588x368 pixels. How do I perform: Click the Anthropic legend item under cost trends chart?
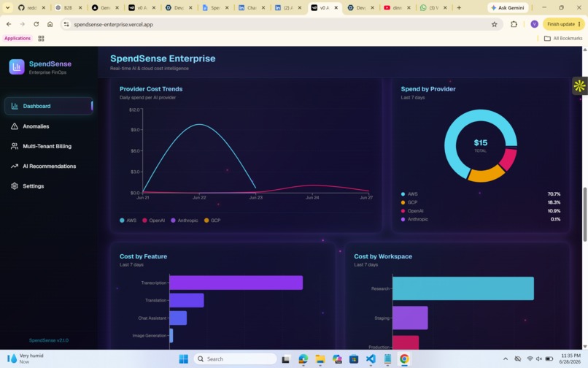coord(184,221)
